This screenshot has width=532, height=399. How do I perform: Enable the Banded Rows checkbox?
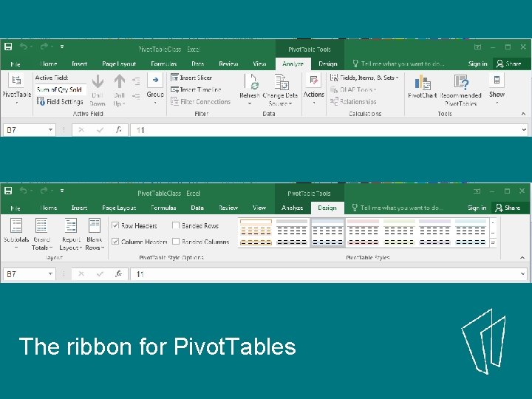click(x=176, y=225)
